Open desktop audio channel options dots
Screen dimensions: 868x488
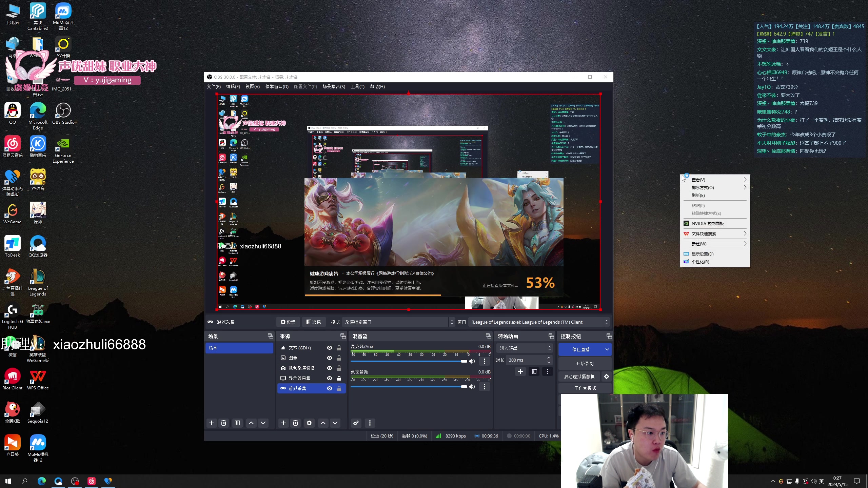click(485, 387)
